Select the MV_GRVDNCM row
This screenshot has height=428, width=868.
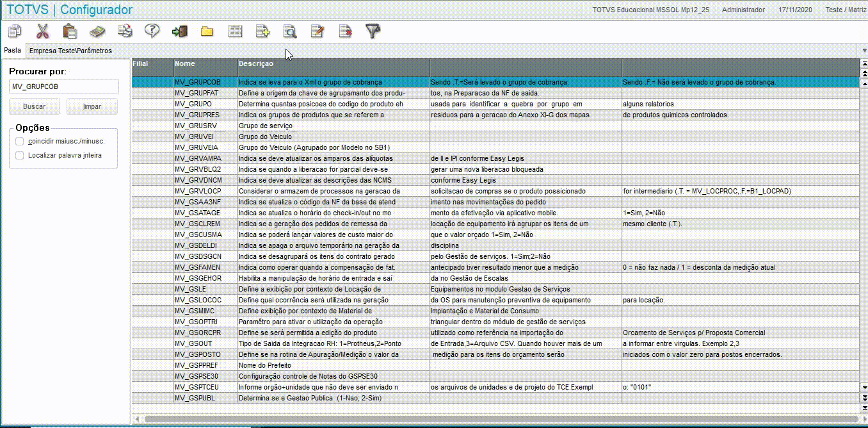[x=495, y=180]
